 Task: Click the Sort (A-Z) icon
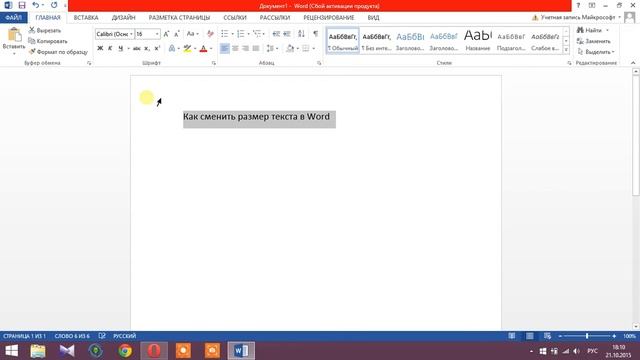[x=301, y=34]
